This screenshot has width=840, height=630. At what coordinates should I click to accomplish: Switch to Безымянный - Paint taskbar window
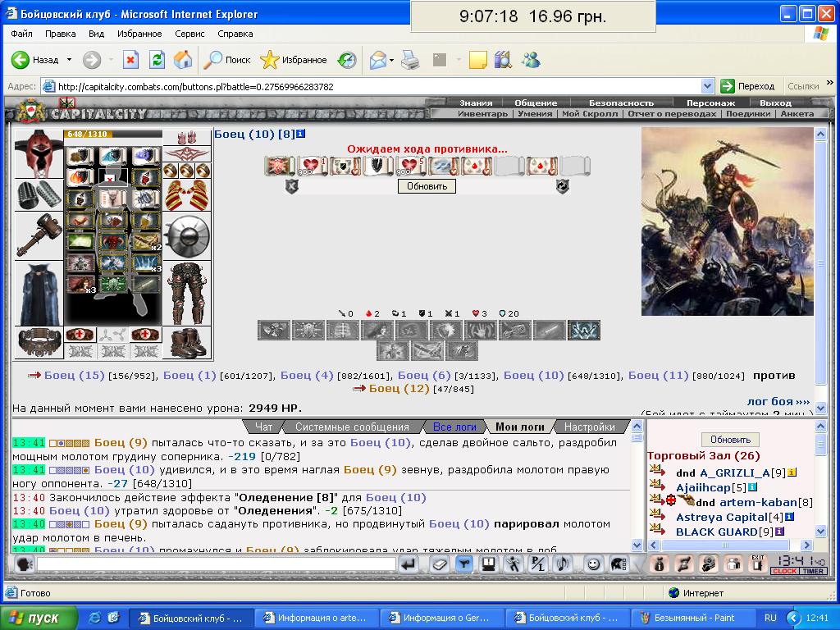(x=692, y=619)
